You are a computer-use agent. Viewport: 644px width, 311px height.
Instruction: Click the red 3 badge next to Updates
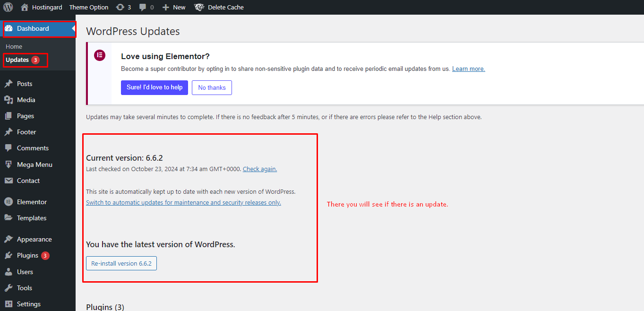click(x=35, y=60)
